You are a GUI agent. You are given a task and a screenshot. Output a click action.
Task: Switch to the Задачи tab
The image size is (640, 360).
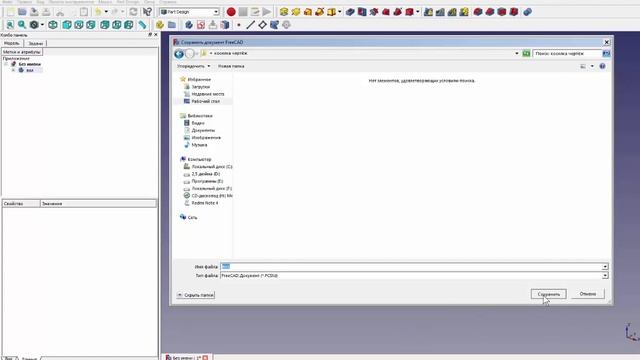coord(36,43)
